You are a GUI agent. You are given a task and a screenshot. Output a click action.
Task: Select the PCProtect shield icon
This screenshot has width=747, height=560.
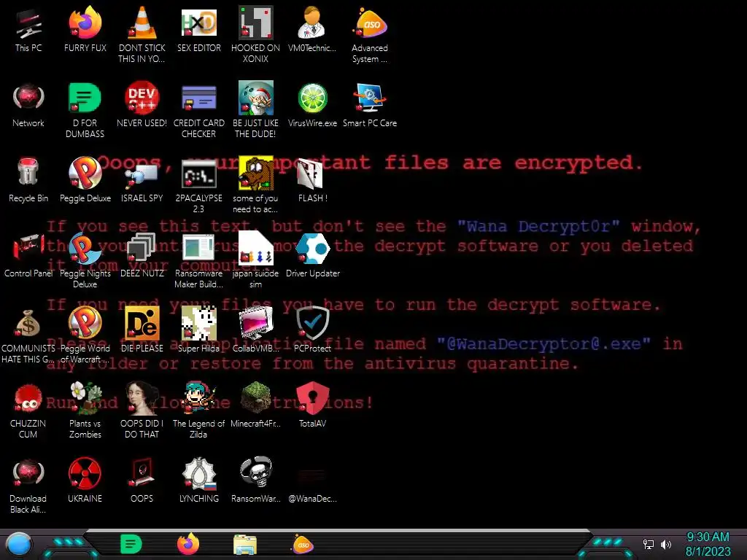[312, 331]
